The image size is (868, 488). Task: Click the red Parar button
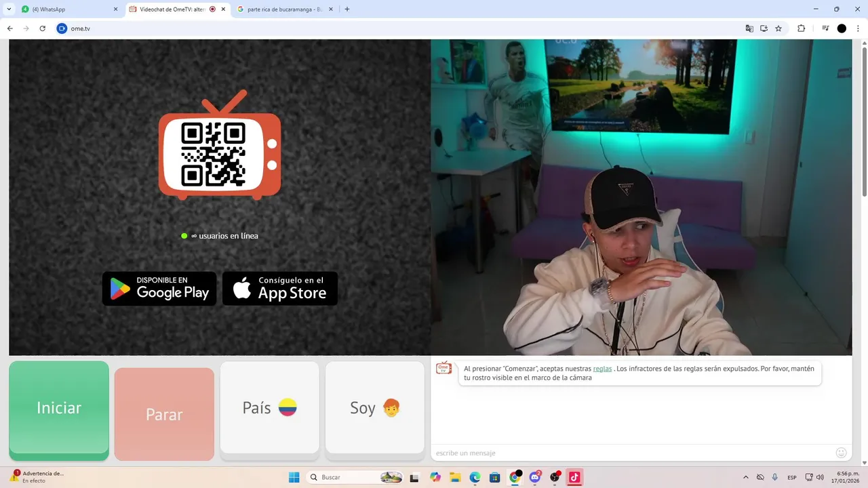coord(164,414)
